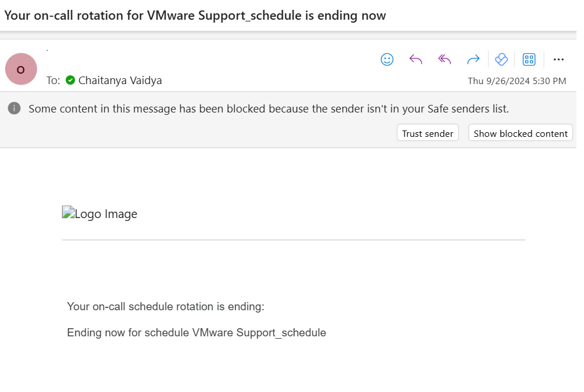Open the Apps grid icon
584x392 pixels.
[x=529, y=59]
